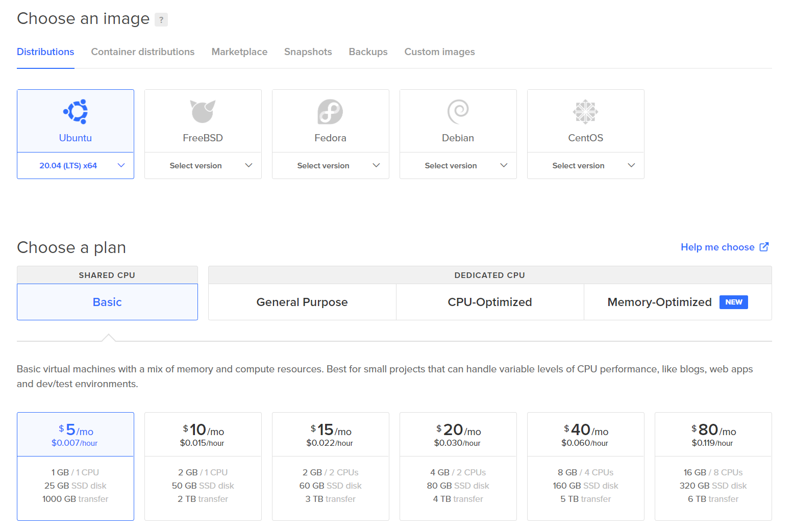Open Custom images tab
Image resolution: width=794 pixels, height=532 pixels.
(439, 52)
